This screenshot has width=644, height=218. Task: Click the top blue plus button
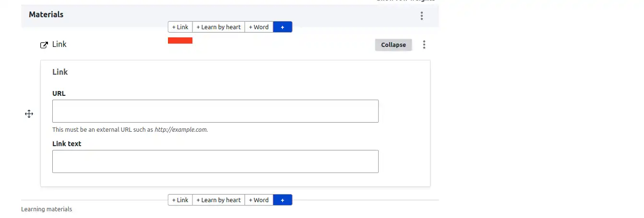283,27
